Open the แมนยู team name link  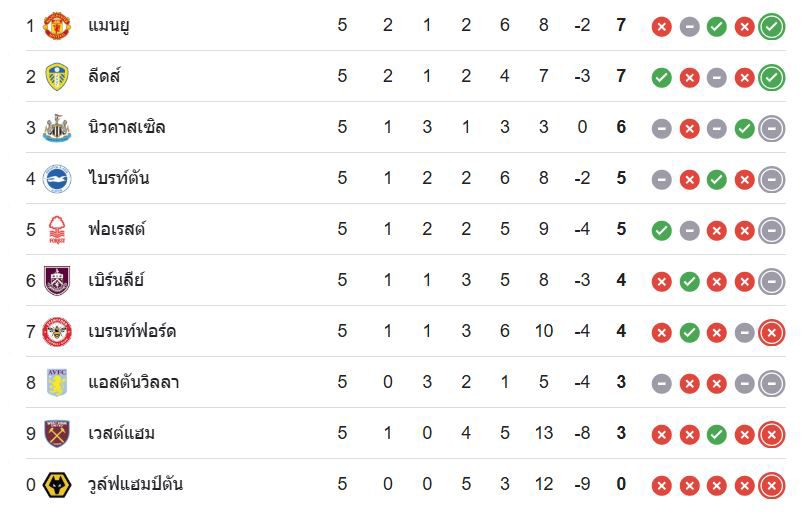(109, 25)
